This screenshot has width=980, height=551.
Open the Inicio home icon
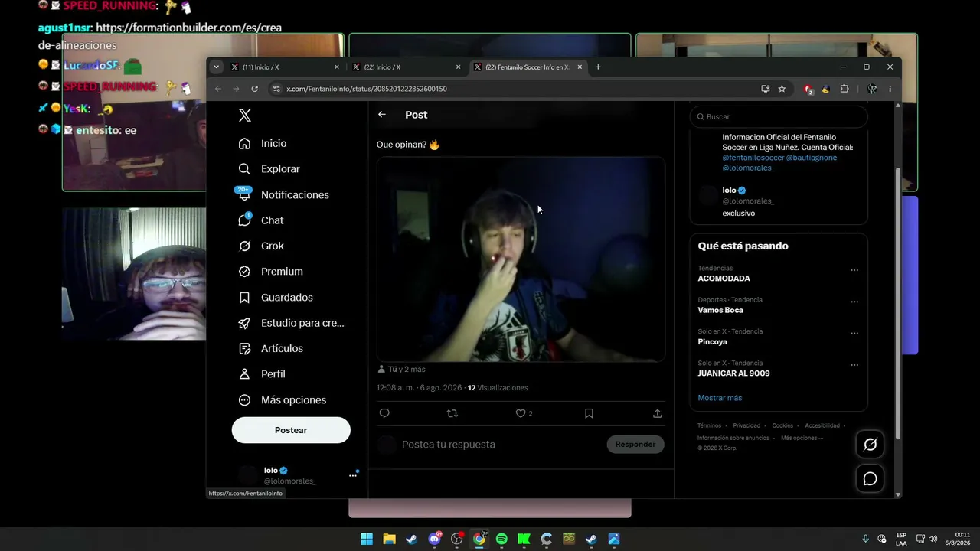tap(244, 144)
